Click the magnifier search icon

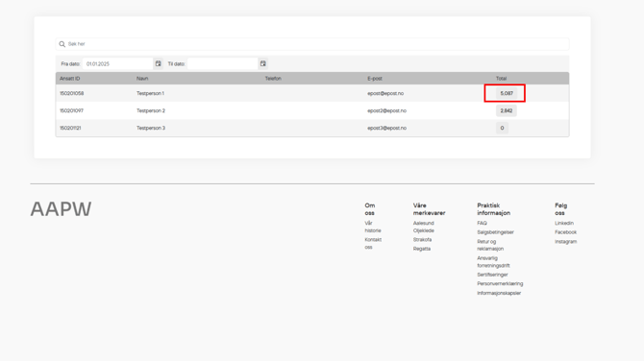[x=62, y=44]
